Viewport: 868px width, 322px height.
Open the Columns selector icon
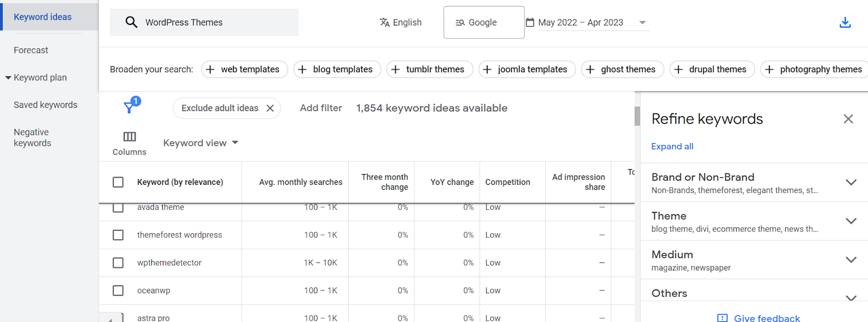pyautogui.click(x=130, y=137)
